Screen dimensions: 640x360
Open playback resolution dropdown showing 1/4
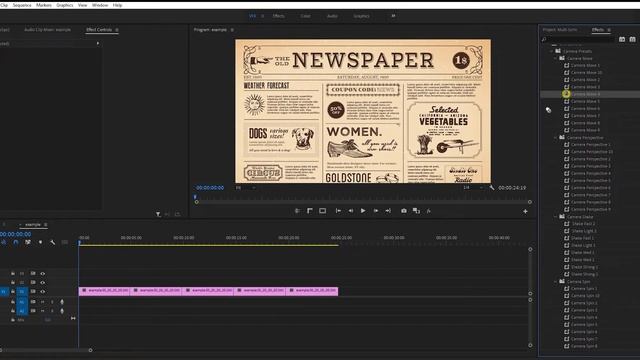[x=472, y=188]
